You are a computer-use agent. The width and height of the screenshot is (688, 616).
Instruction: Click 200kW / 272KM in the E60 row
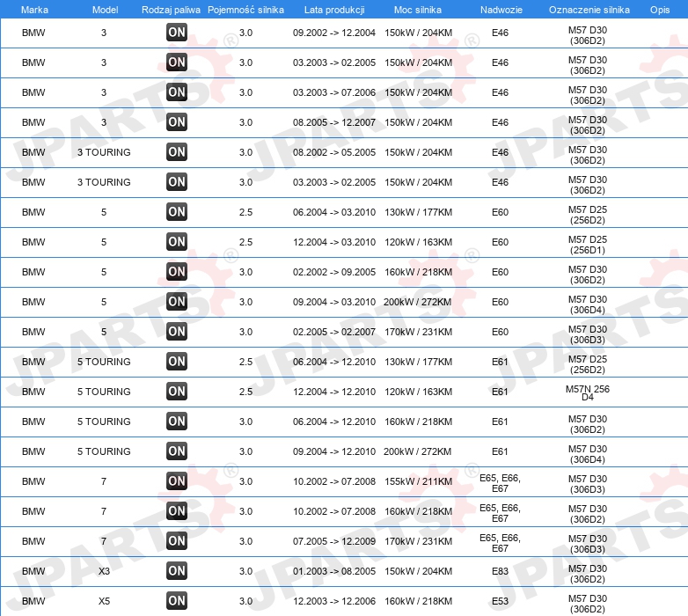pos(417,302)
